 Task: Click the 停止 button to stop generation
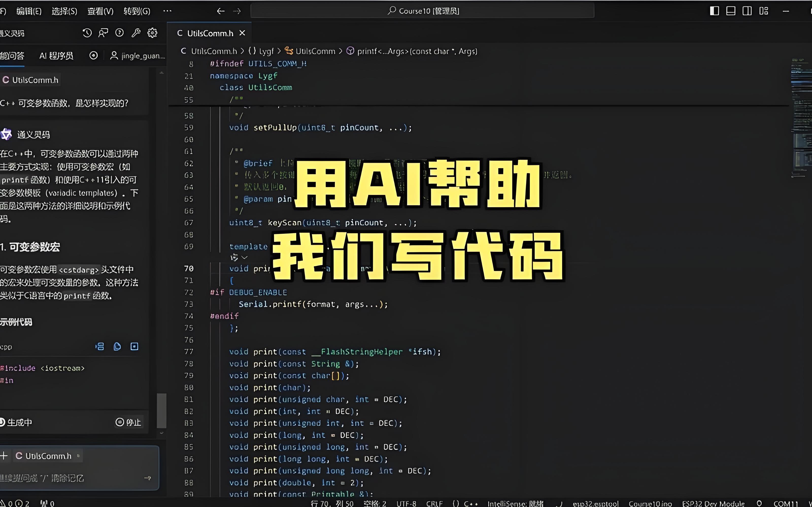(128, 422)
